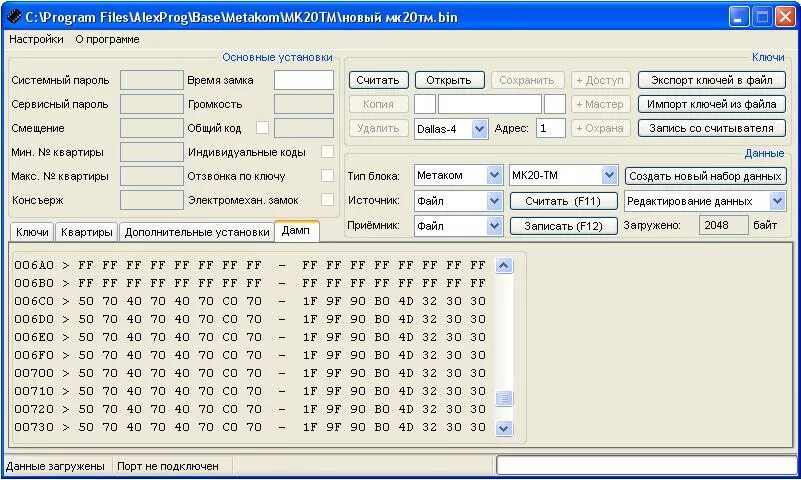Screen dimensions: 801x480
Task: Click dump row address 00700
Action: (34, 373)
